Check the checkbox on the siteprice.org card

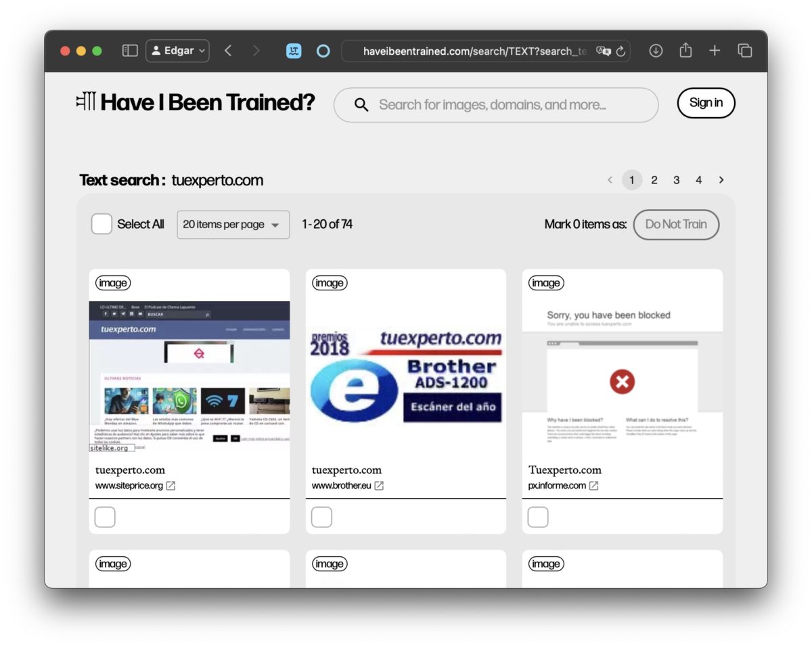pos(105,518)
